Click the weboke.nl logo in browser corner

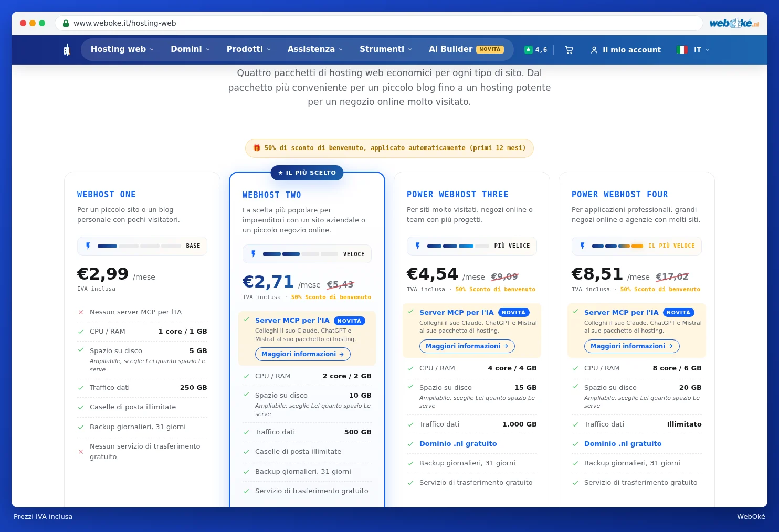(x=734, y=23)
